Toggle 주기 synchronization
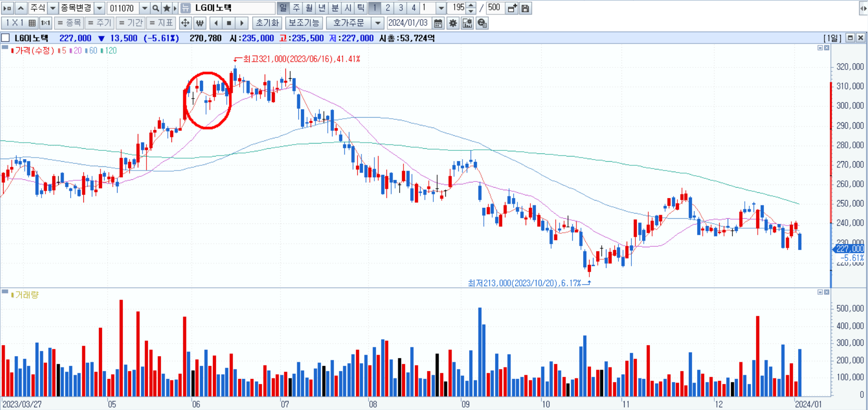This screenshot has width=868, height=410. (99, 23)
